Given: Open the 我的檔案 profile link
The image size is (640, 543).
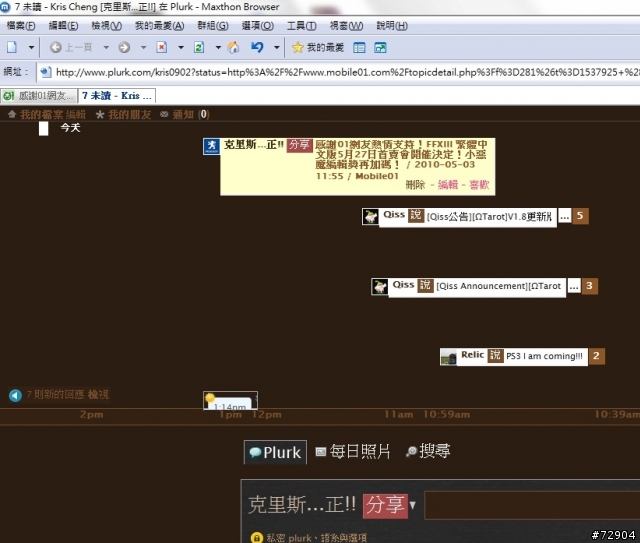Looking at the screenshot, I should click(42, 115).
